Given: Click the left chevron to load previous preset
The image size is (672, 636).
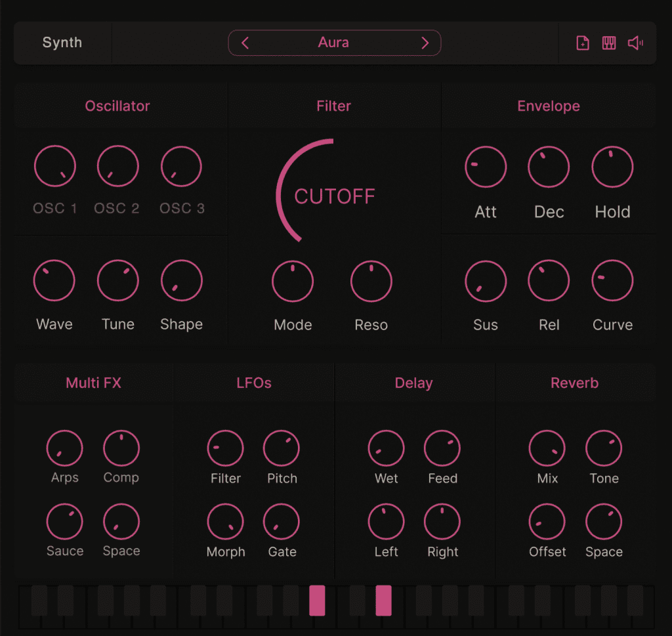Looking at the screenshot, I should click(x=245, y=43).
